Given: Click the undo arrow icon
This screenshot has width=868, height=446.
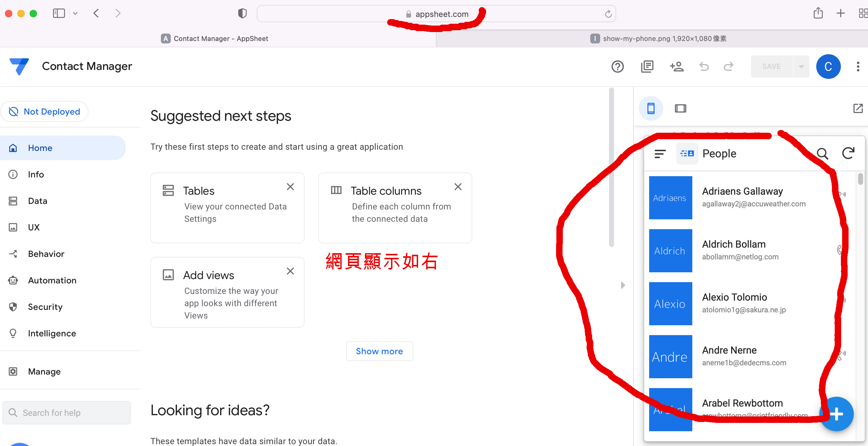Looking at the screenshot, I should (704, 66).
